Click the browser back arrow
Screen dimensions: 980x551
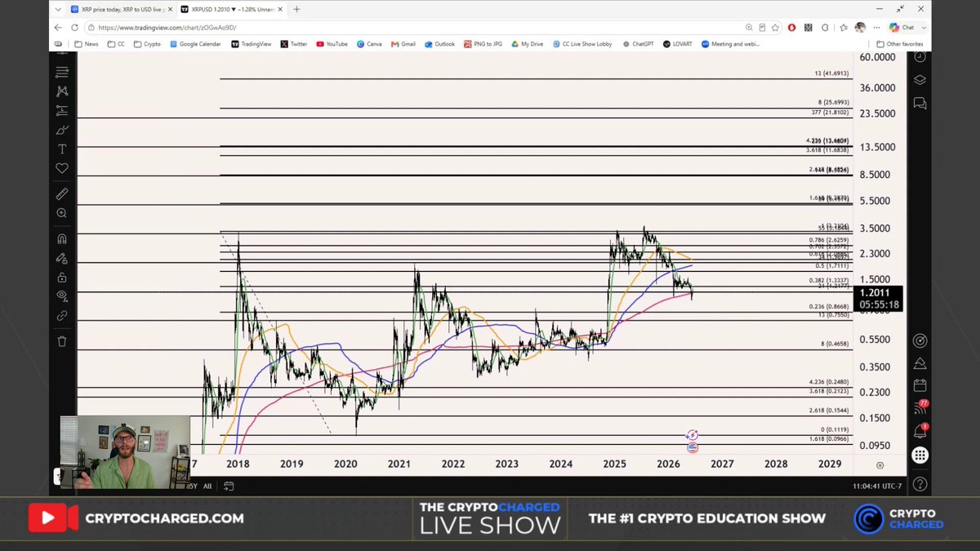58,27
